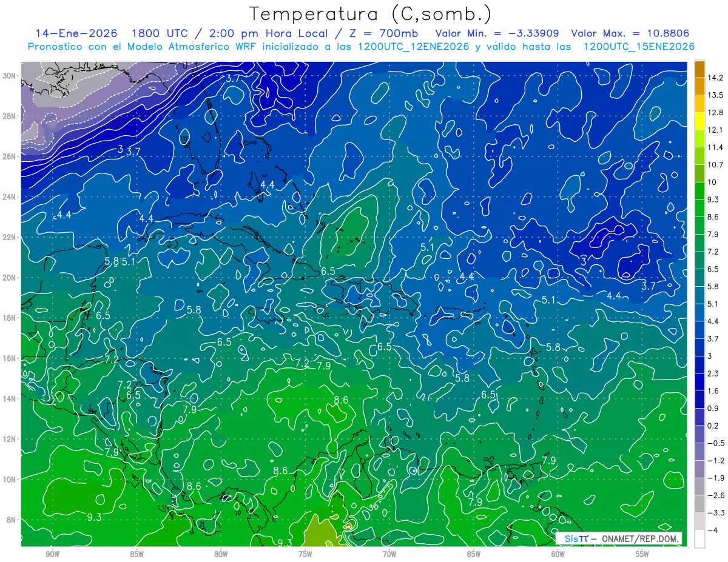Click the "26N" latitude axis label

point(10,156)
